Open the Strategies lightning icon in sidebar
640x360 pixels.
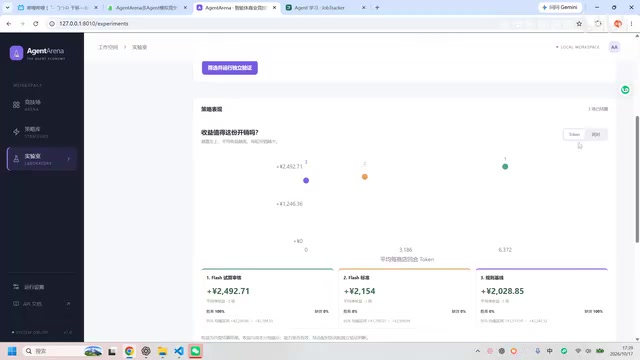coord(16,132)
